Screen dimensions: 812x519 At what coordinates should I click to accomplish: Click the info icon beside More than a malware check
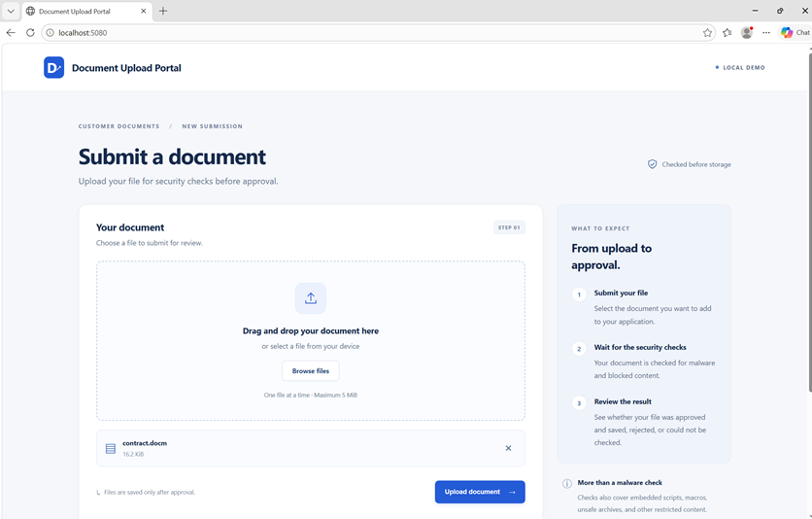tap(567, 483)
